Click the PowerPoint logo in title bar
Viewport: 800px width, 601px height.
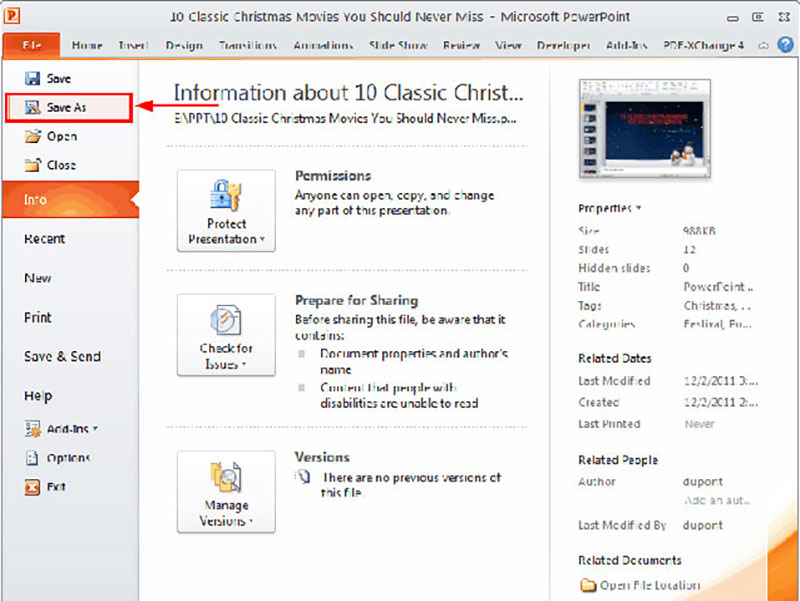point(12,16)
